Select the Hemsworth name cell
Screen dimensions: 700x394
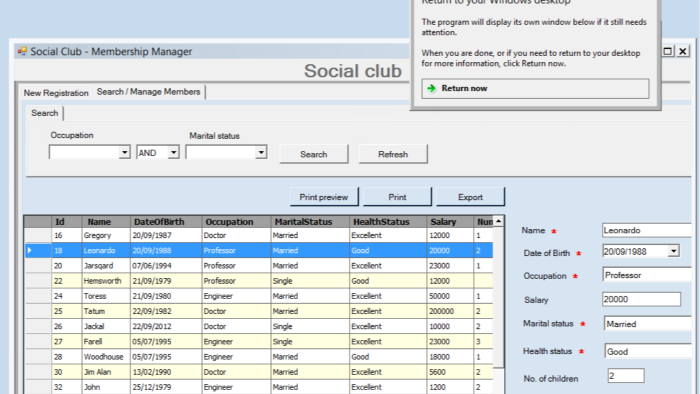[106, 281]
